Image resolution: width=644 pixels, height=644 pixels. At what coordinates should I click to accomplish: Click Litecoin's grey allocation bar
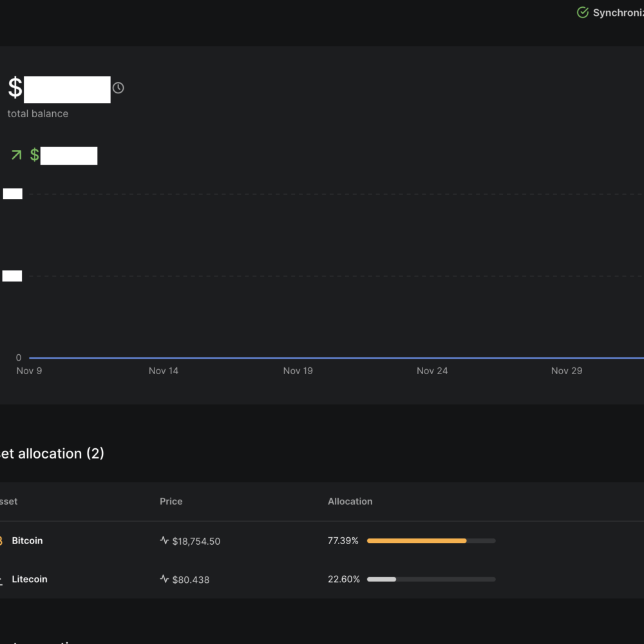pyautogui.click(x=381, y=579)
